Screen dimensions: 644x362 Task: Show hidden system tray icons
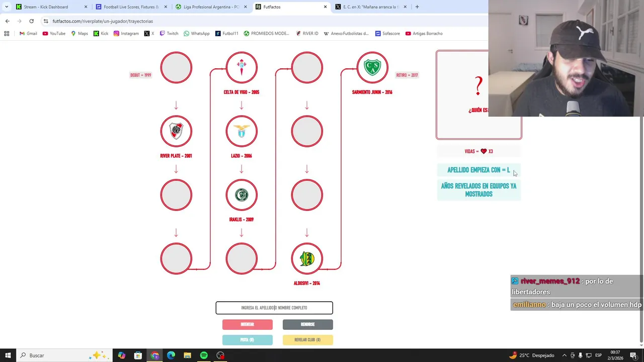pos(564,355)
